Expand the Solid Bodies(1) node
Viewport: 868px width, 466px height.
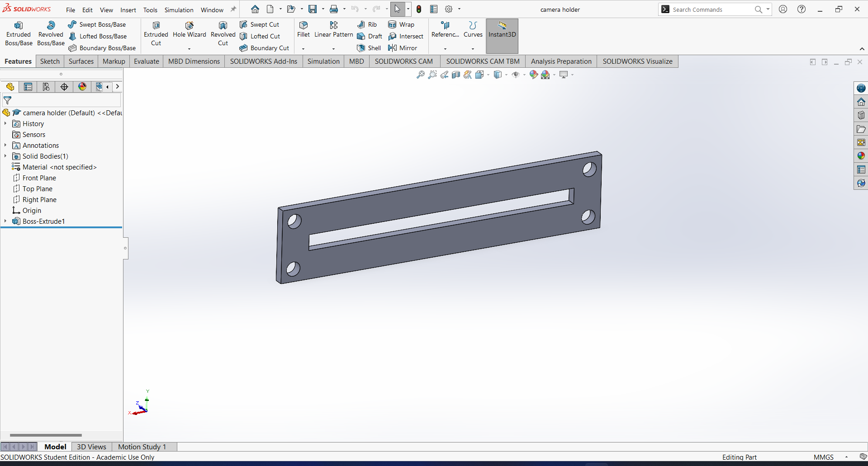pos(5,156)
